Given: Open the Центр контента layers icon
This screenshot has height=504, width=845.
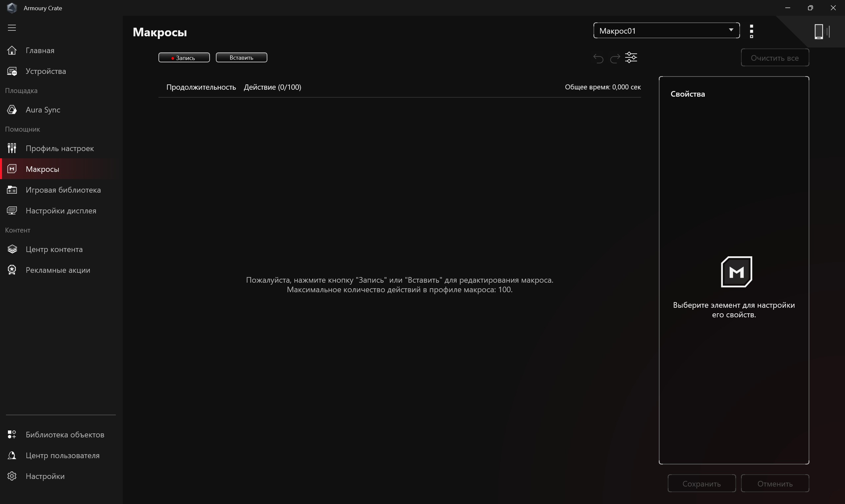Looking at the screenshot, I should pos(12,249).
